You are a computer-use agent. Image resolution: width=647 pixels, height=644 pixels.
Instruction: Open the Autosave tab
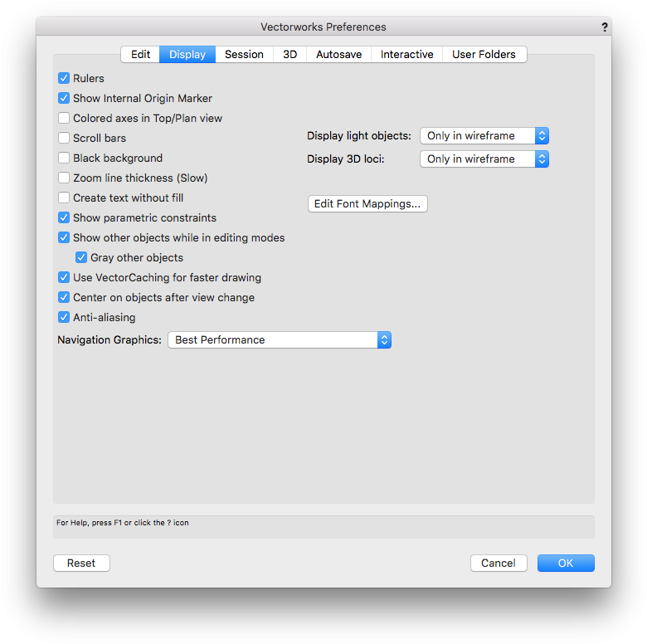click(x=338, y=55)
